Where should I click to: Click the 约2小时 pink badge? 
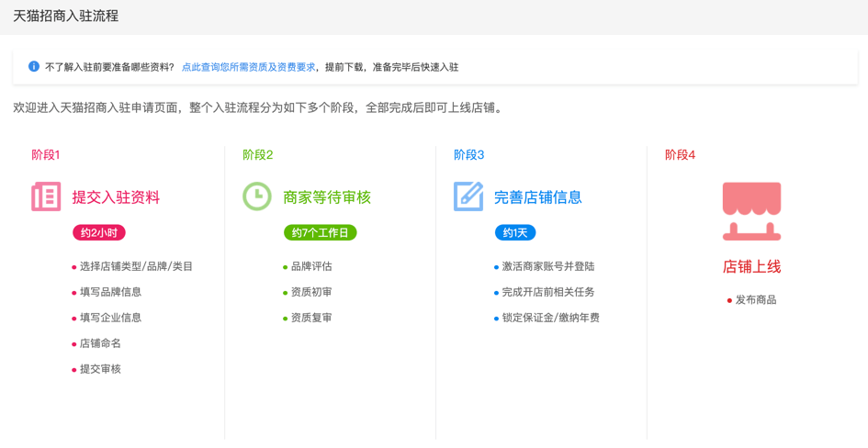[x=99, y=233]
